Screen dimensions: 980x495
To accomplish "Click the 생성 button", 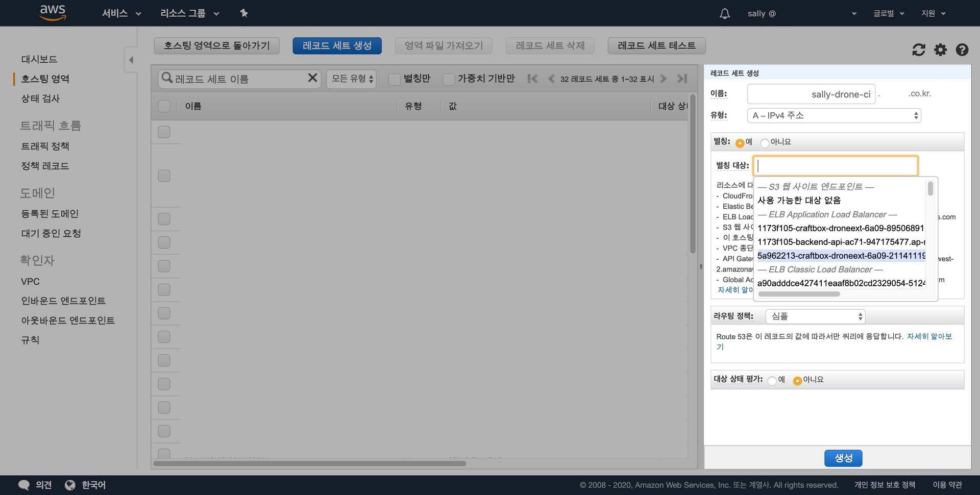I will pyautogui.click(x=843, y=458).
